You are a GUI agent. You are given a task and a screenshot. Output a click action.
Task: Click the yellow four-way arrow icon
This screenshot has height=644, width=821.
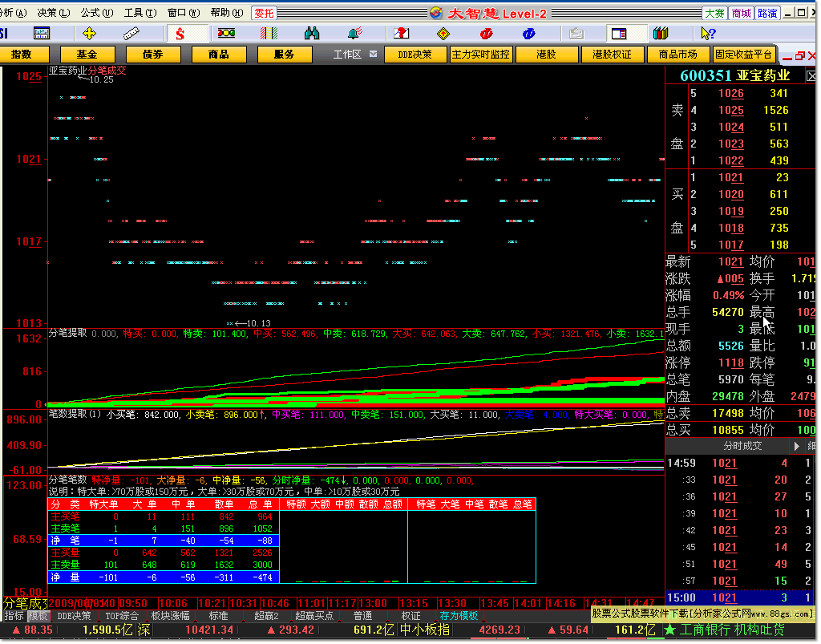pyautogui.click(x=90, y=34)
